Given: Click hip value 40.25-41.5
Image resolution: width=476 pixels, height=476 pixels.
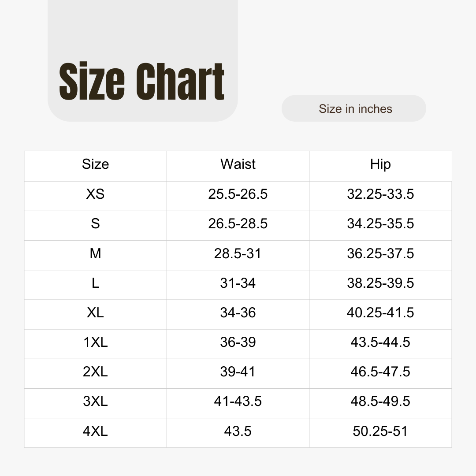Looking at the screenshot, I should (x=380, y=312).
